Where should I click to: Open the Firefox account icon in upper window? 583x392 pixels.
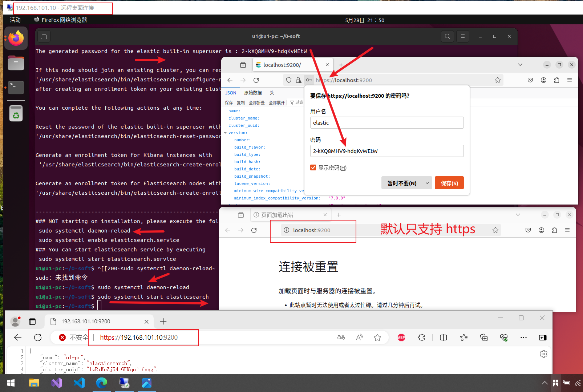pyautogui.click(x=543, y=80)
